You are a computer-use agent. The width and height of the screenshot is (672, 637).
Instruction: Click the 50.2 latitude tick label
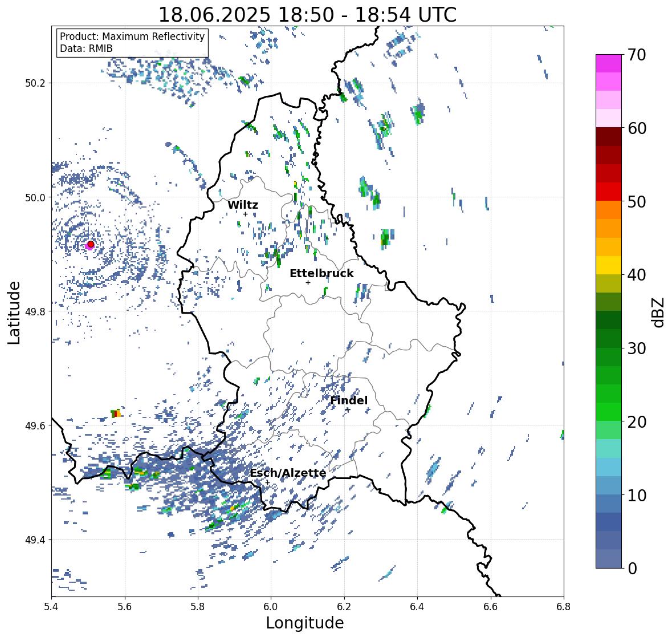(35, 83)
